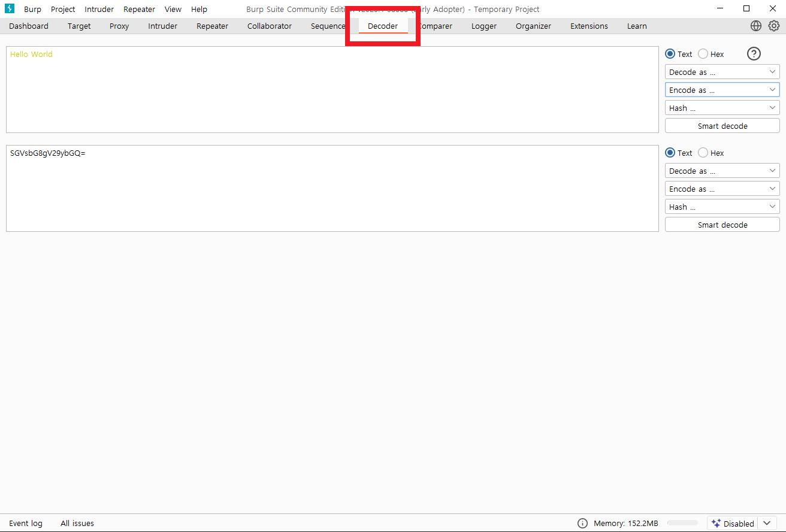Click the info icon beside Memory
This screenshot has width=786, height=532.
click(x=582, y=523)
